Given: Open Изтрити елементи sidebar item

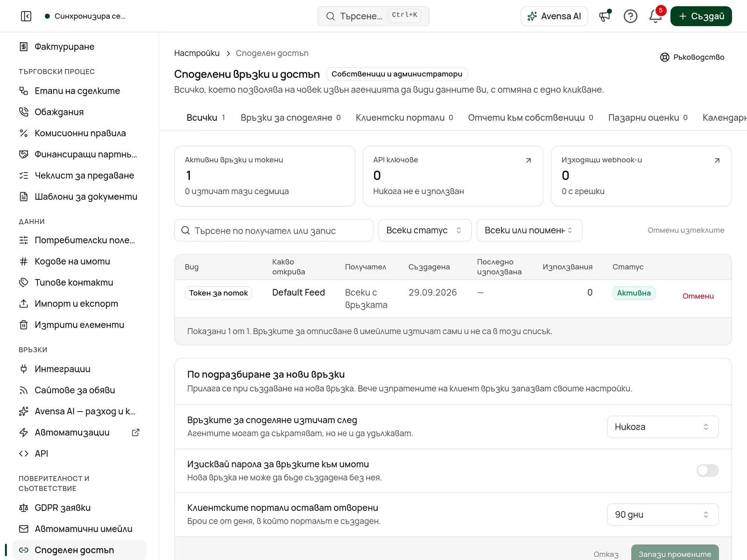Looking at the screenshot, I should click(79, 325).
